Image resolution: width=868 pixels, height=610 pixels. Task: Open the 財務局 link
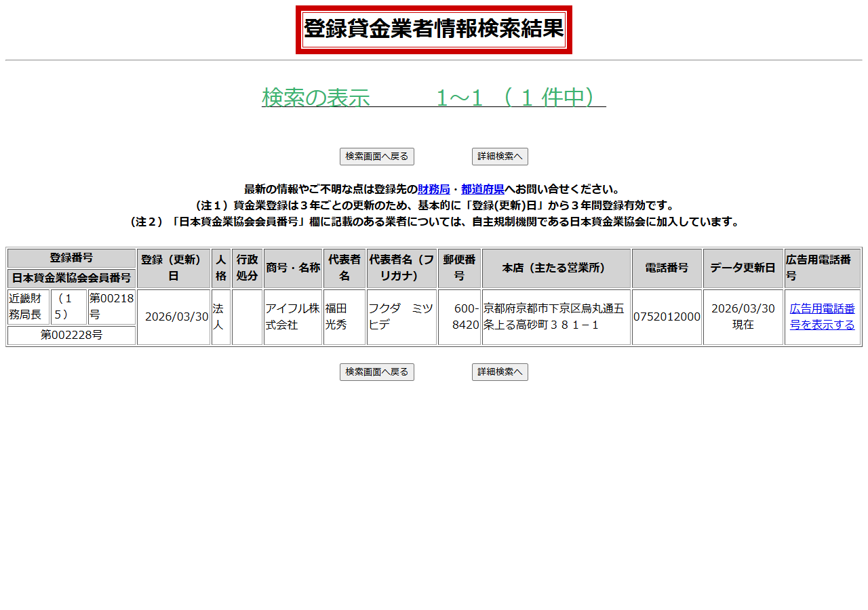pyautogui.click(x=434, y=189)
